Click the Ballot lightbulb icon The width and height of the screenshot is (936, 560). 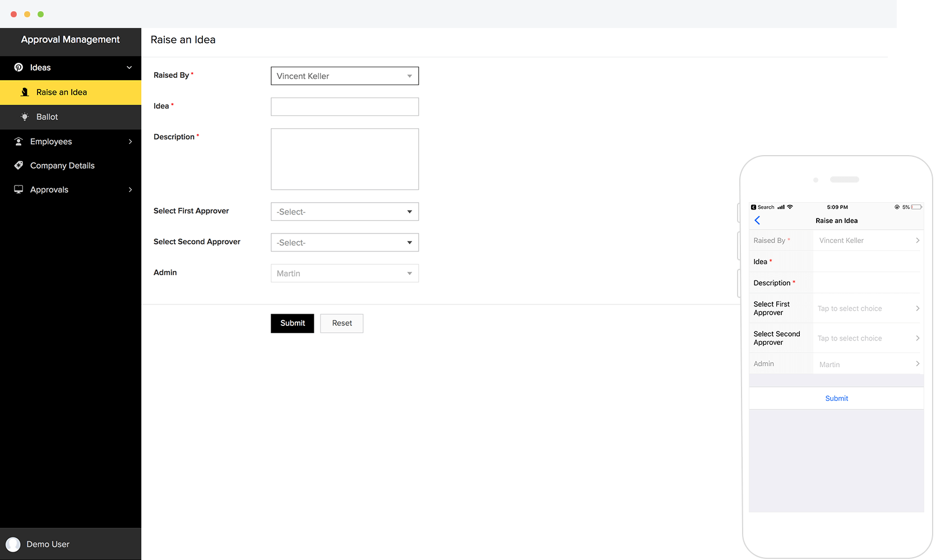(x=25, y=117)
